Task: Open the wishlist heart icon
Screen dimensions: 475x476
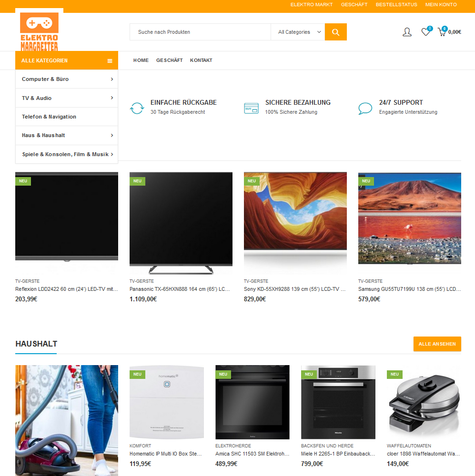Action: pyautogui.click(x=426, y=31)
